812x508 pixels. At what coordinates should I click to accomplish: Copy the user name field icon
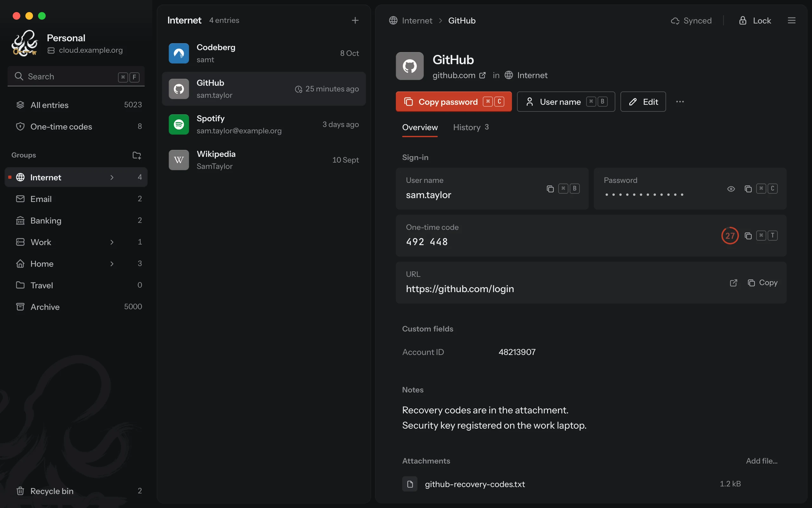point(550,189)
